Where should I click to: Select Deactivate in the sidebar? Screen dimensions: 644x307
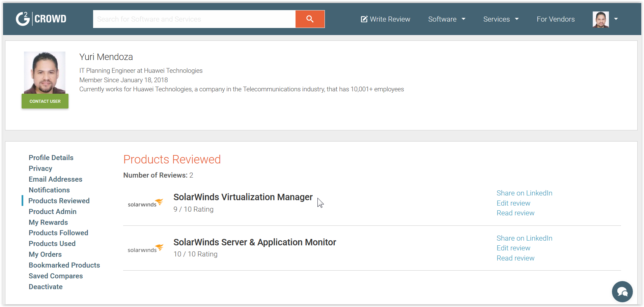[x=46, y=287]
